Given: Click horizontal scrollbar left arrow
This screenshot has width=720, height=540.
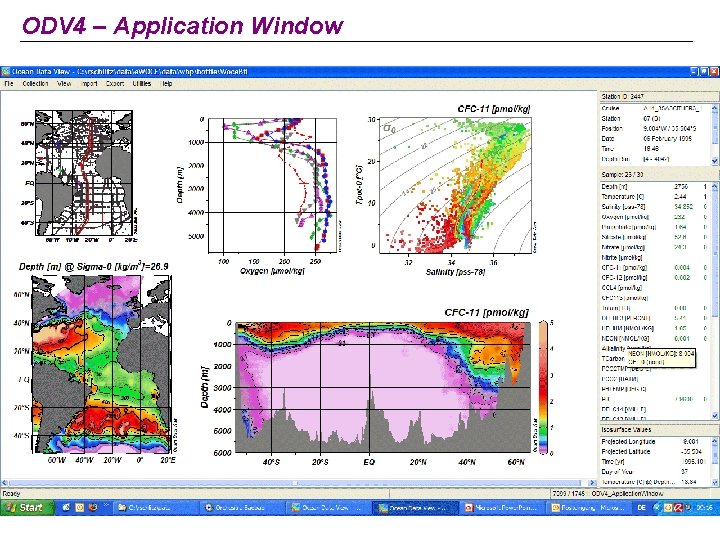Looking at the screenshot, I should click(4, 483).
